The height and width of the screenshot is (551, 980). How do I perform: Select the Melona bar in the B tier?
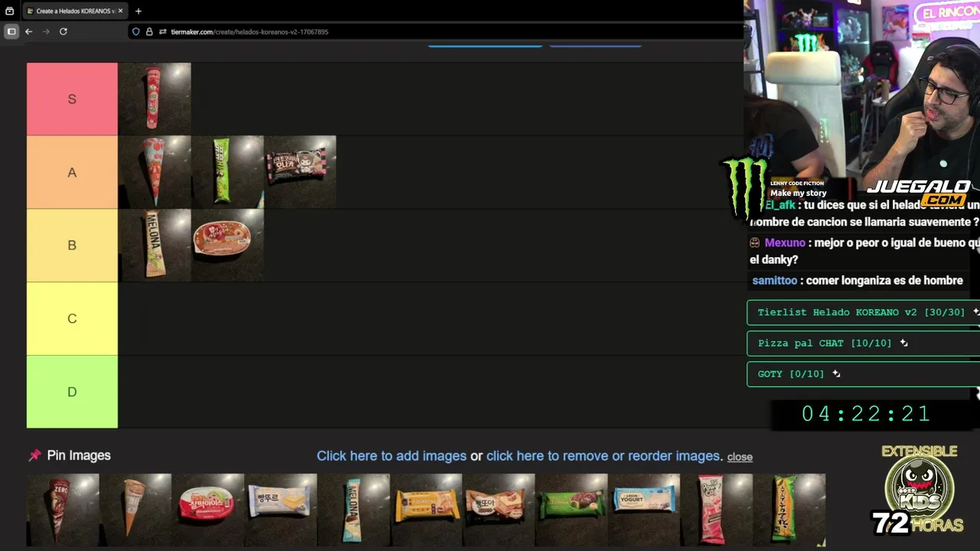click(x=155, y=246)
